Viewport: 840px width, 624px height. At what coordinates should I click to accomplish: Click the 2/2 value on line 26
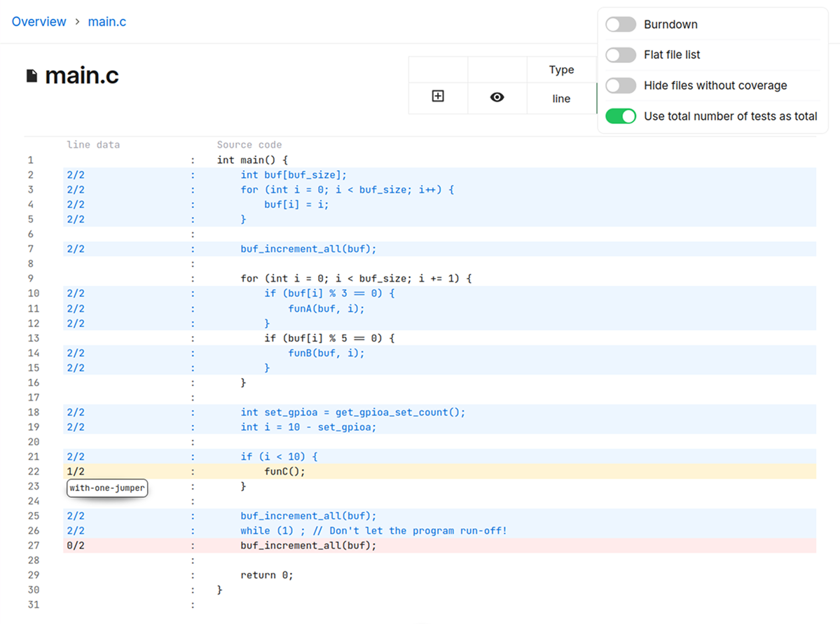pos(76,530)
